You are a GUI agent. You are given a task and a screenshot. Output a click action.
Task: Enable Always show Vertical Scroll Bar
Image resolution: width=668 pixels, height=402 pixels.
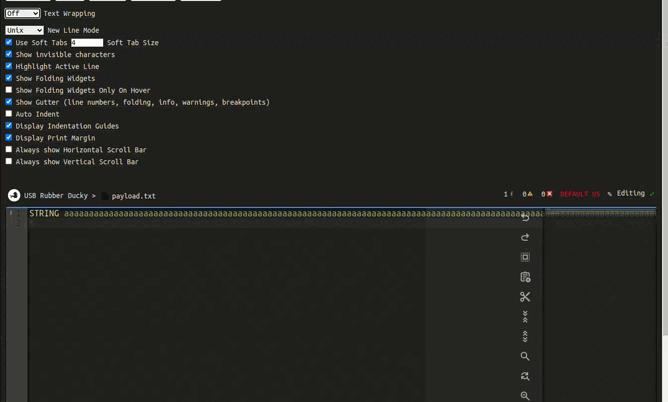click(9, 161)
